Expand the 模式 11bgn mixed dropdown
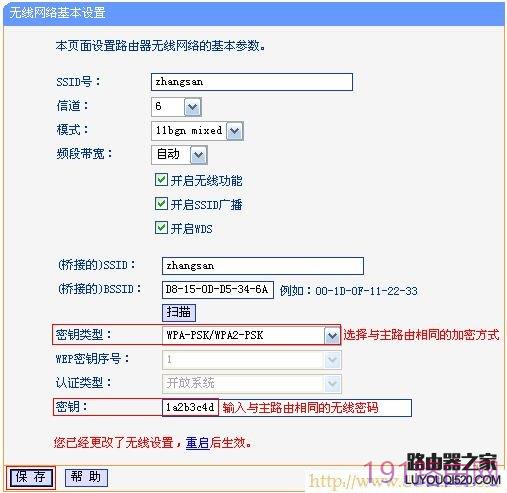Viewport: 507px width, 493px height. [235, 131]
